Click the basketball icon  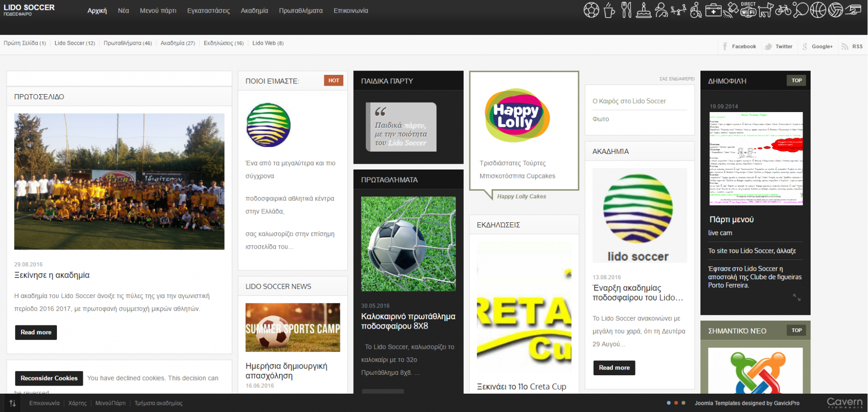[818, 10]
